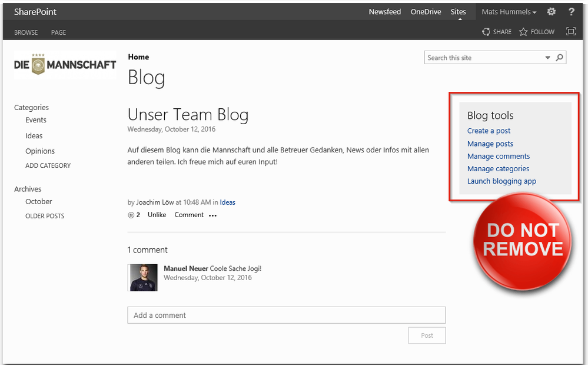
Task: Select the Opinions category
Action: coord(40,151)
